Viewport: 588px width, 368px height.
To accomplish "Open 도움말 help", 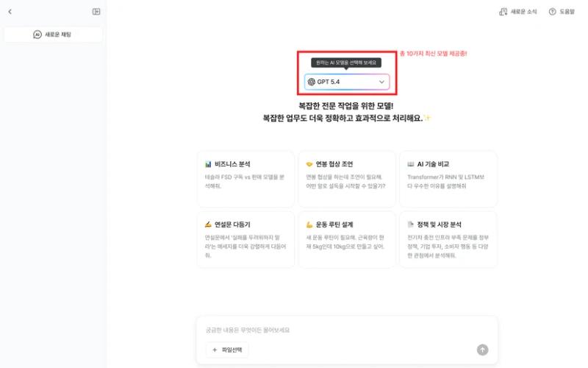I will click(x=562, y=12).
